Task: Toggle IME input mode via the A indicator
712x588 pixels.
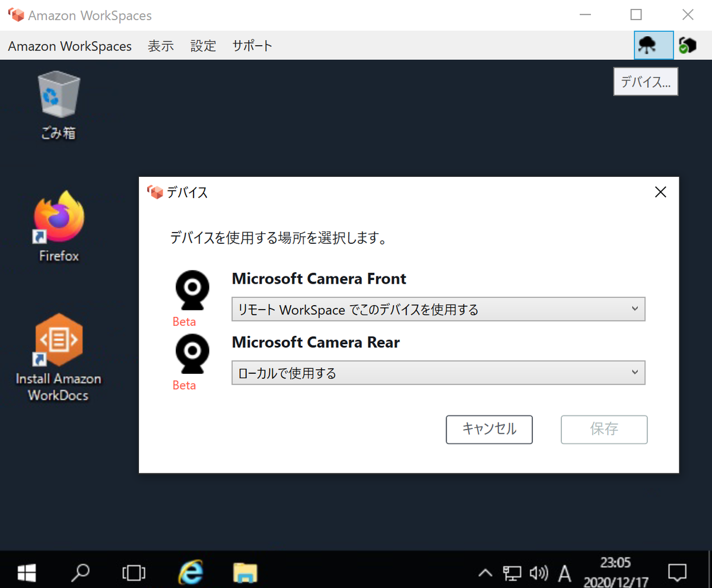Action: pyautogui.click(x=564, y=573)
